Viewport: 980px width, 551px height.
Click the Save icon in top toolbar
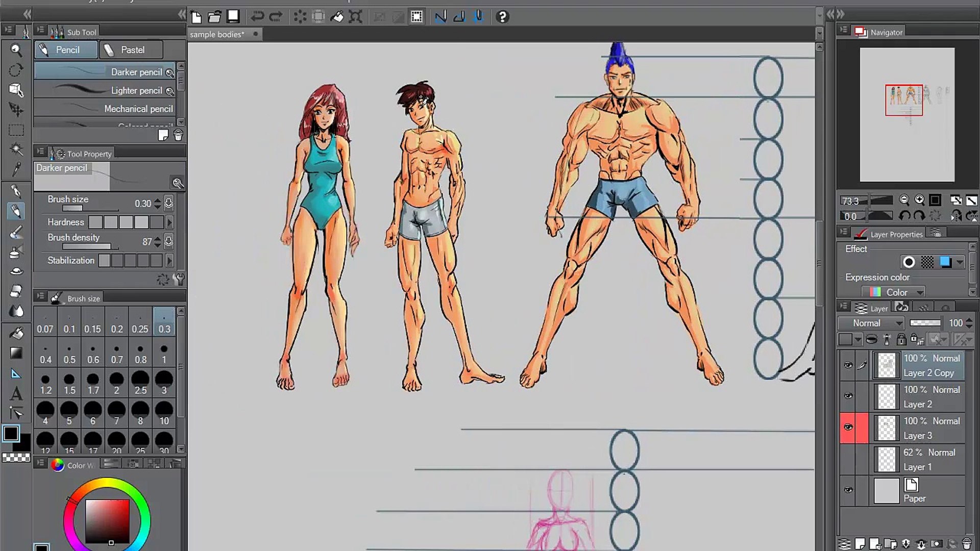tap(233, 17)
